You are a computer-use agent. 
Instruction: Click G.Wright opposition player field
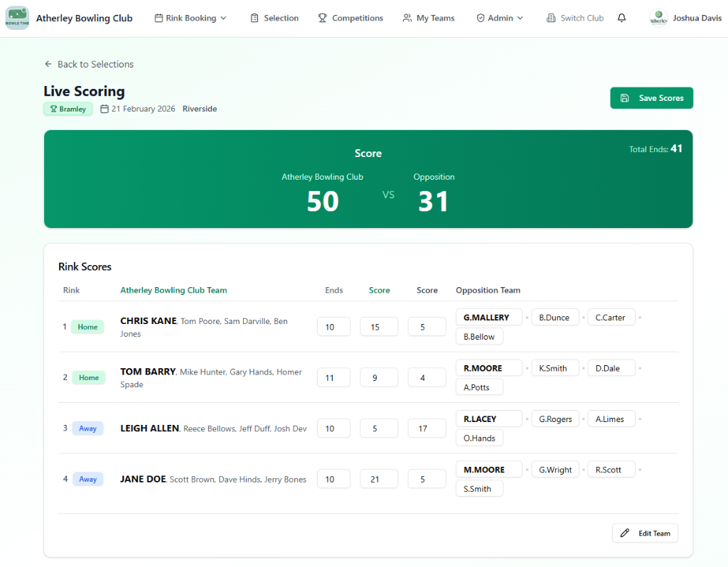point(555,470)
